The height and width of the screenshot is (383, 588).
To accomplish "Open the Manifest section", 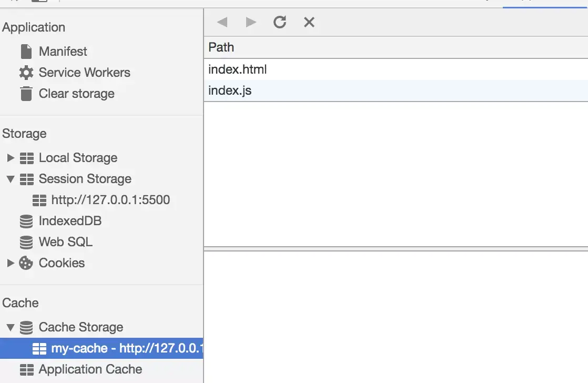I will click(x=63, y=52).
